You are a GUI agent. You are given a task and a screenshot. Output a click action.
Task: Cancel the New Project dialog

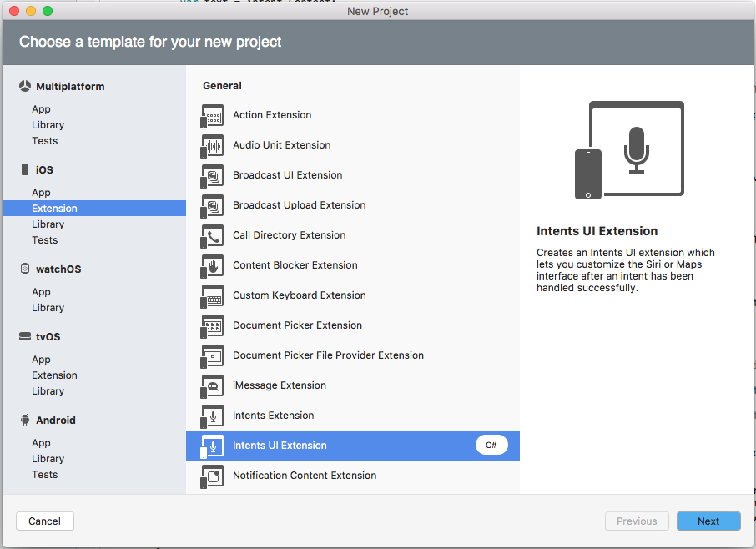[44, 521]
